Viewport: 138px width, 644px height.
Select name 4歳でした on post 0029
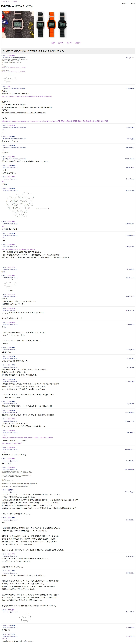pos(11,490)
